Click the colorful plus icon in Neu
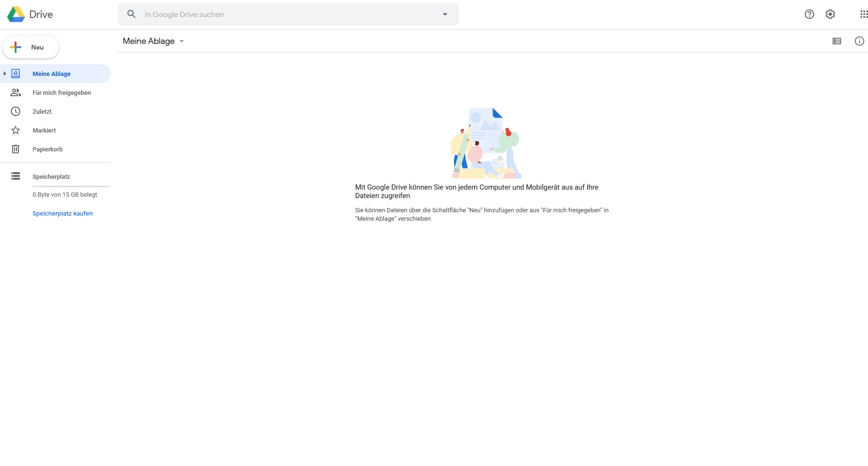The width and height of the screenshot is (868, 466). 16,47
